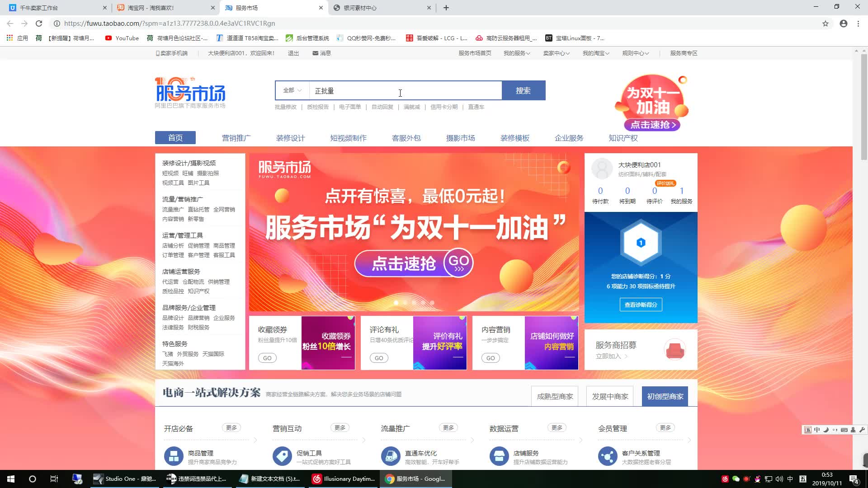Viewport: 868px width, 488px height.
Task: Open the Windows Start menu
Action: coord(11,479)
